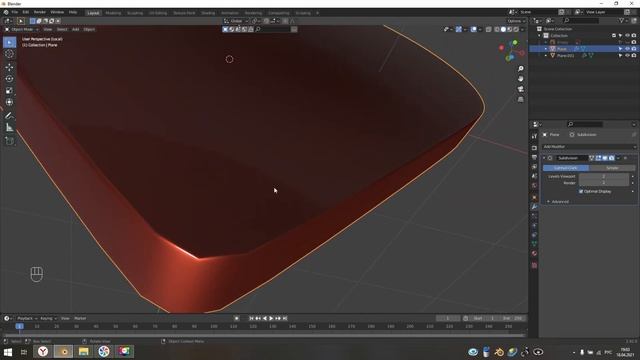Toggle Subdivision modifier render display
Image resolution: width=640 pixels, height=360 pixels.
[611, 158]
